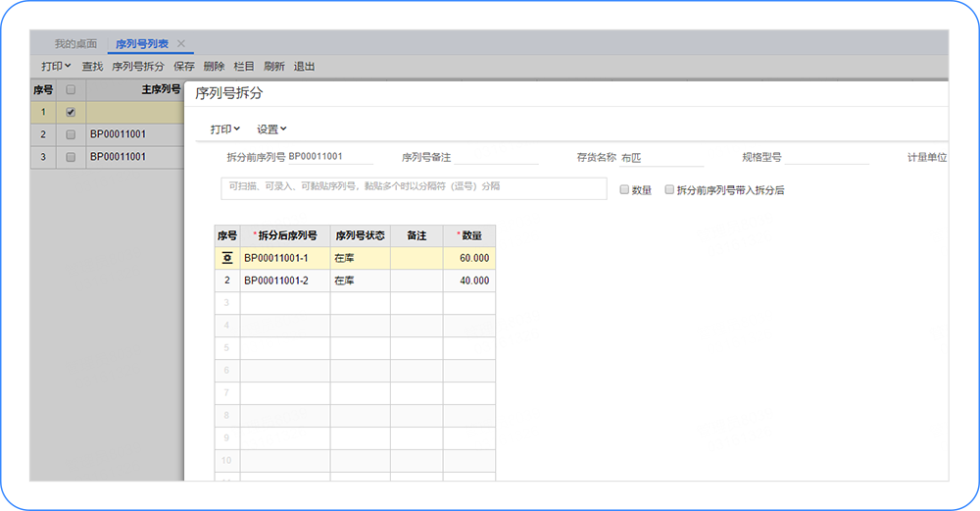This screenshot has height=511, width=980.
Task: Close the 序列号列表 tab
Action: [x=180, y=44]
